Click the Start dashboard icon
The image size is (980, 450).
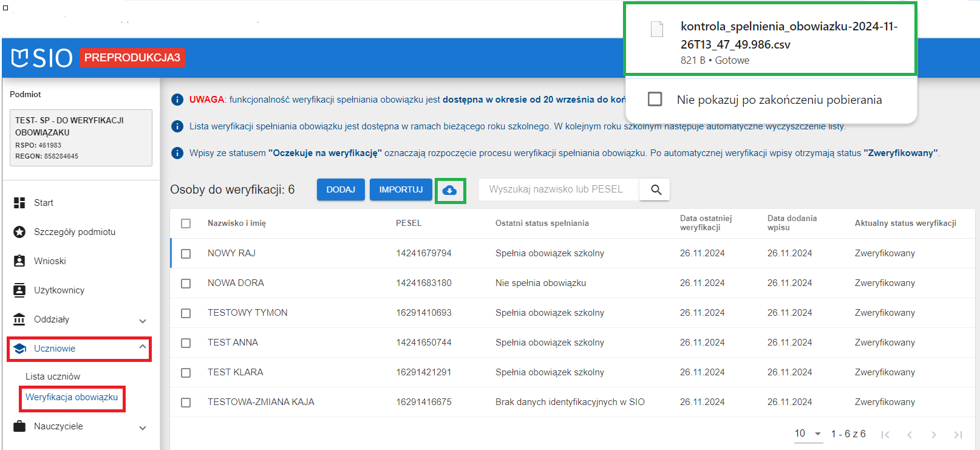coord(19,203)
